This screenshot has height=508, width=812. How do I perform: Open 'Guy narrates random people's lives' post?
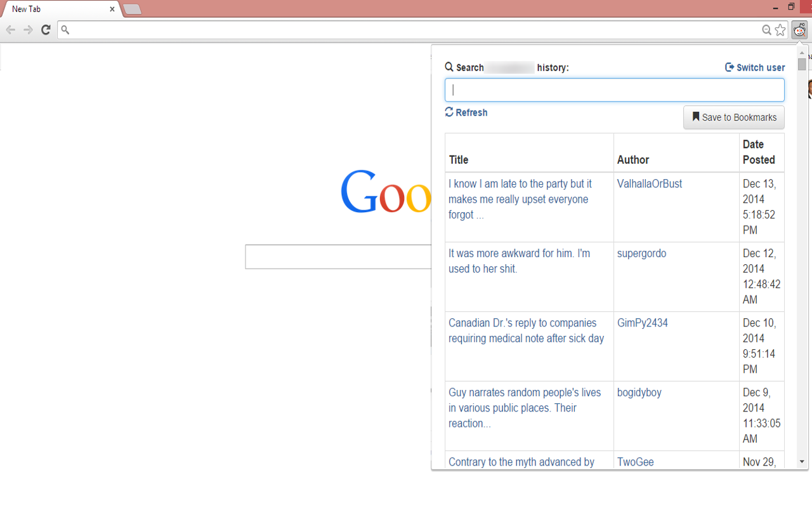point(525,408)
